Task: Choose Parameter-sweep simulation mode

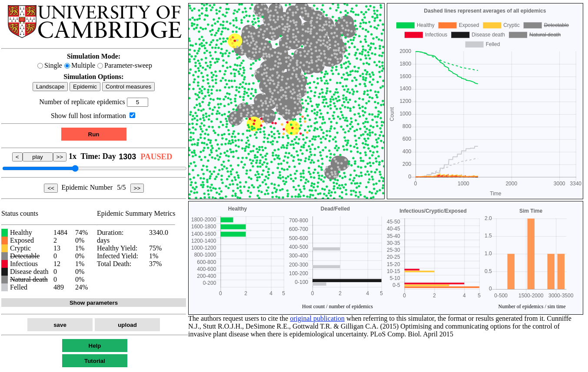Action: click(100, 66)
